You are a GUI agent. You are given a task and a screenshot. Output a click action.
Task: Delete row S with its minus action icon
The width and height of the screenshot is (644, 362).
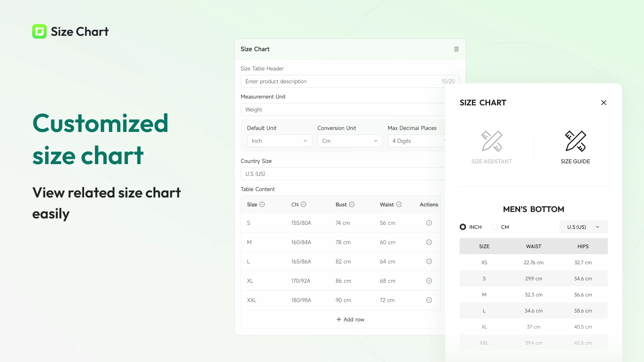429,223
